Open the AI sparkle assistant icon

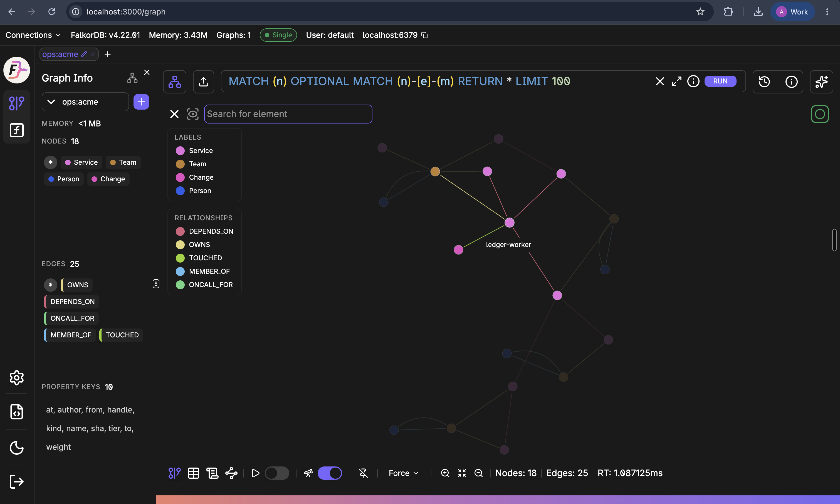click(x=821, y=81)
